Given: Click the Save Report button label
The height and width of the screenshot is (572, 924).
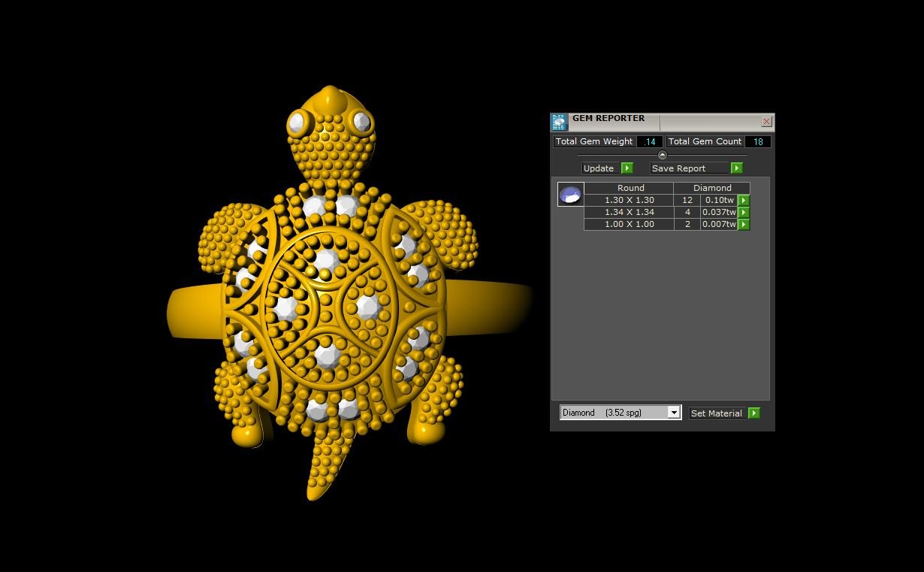Looking at the screenshot, I should 679,168.
